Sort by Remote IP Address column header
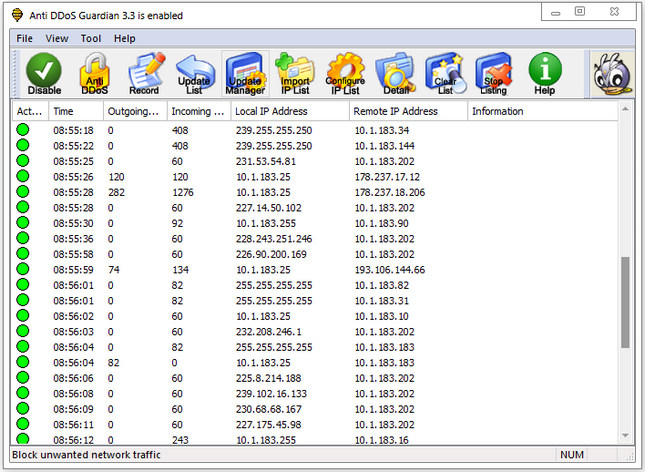Viewport: 645px width, 472px height. pyautogui.click(x=408, y=111)
